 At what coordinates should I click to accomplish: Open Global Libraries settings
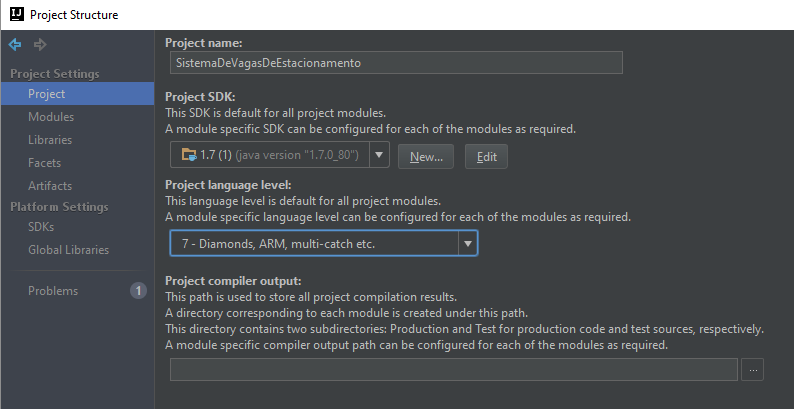point(68,250)
